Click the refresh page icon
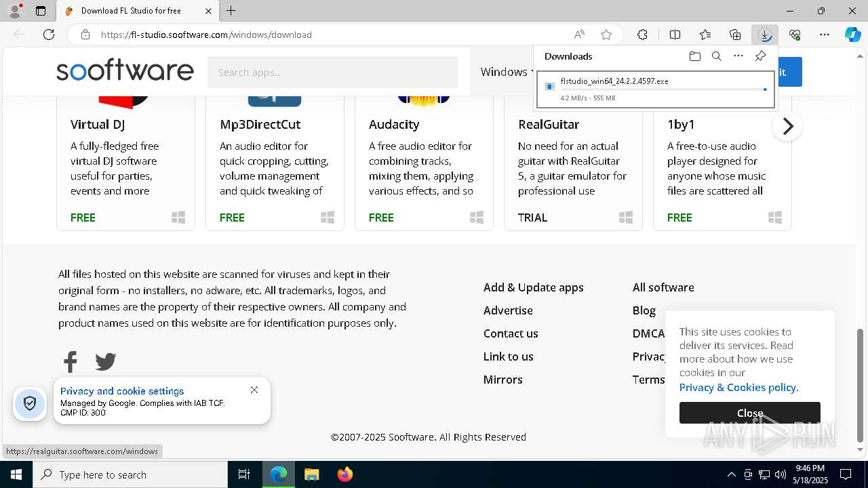This screenshot has height=488, width=868. [49, 35]
